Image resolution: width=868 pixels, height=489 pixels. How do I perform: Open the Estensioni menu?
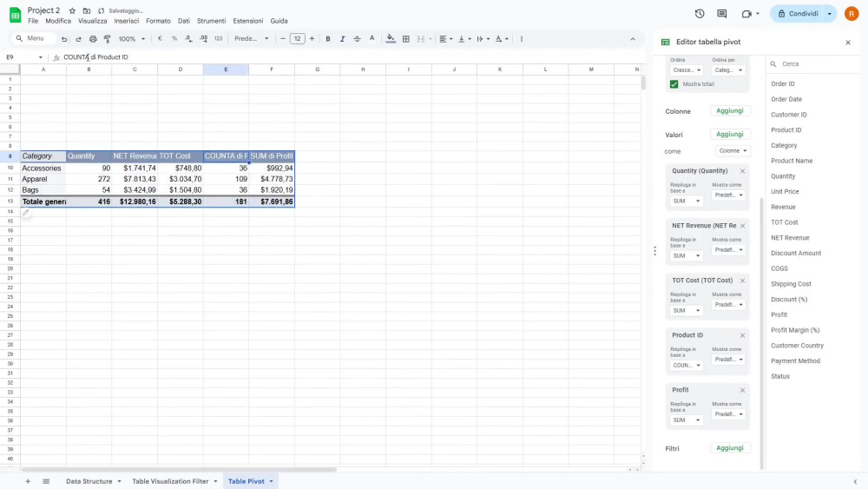point(248,21)
